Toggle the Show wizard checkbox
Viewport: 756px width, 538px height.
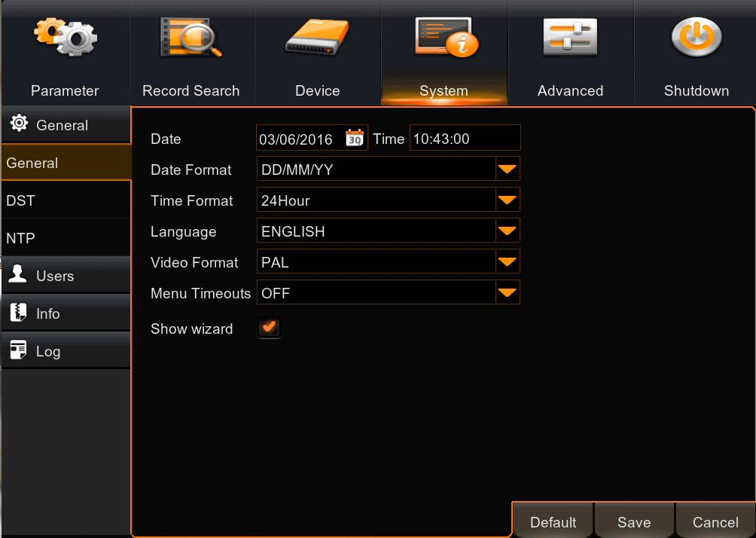tap(269, 328)
